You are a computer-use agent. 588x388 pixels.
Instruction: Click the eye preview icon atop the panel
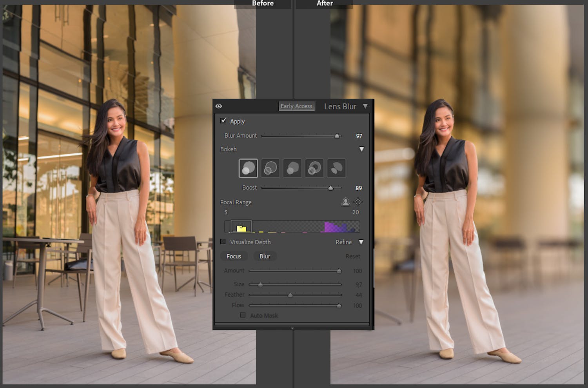coord(219,106)
